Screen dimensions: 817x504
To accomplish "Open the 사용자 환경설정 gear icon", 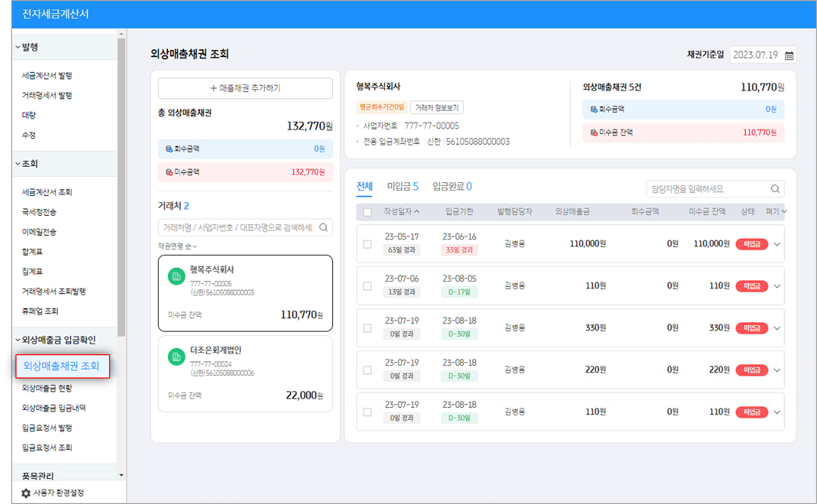I will (x=26, y=493).
